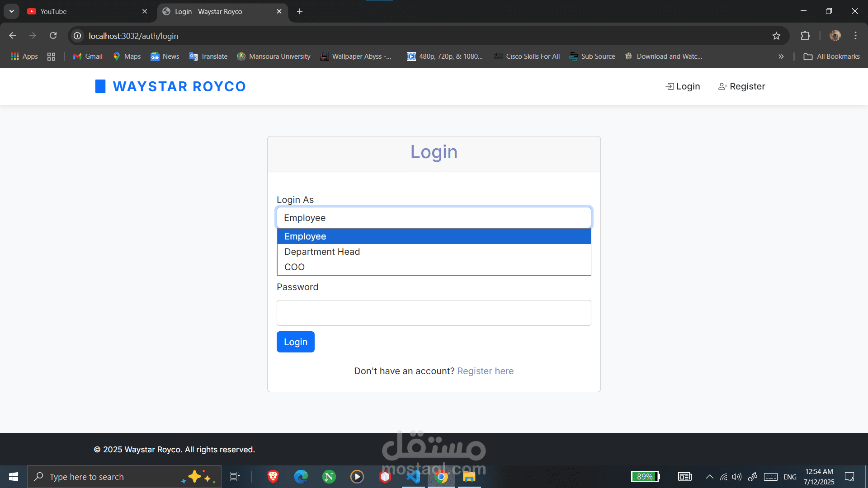Click the blue Login button

[296, 342]
